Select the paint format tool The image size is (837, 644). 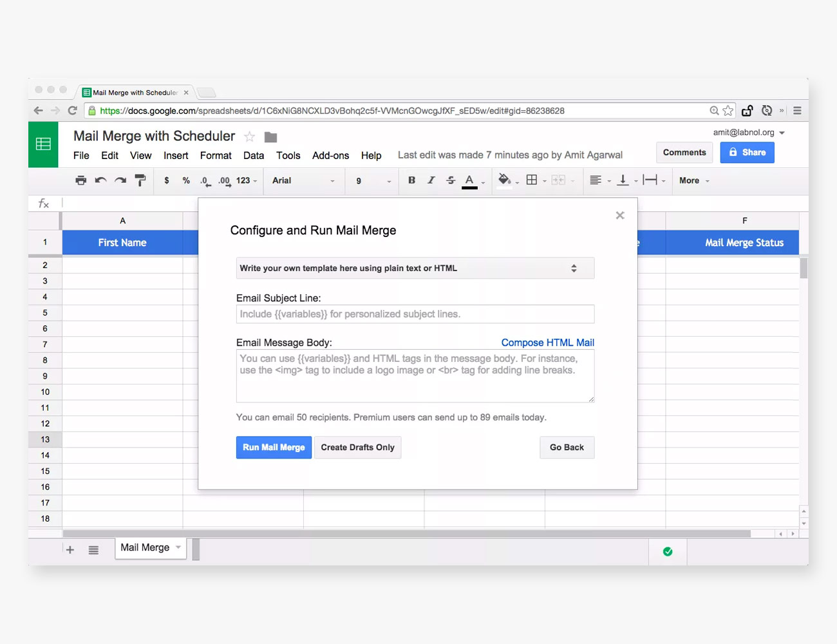coord(140,180)
